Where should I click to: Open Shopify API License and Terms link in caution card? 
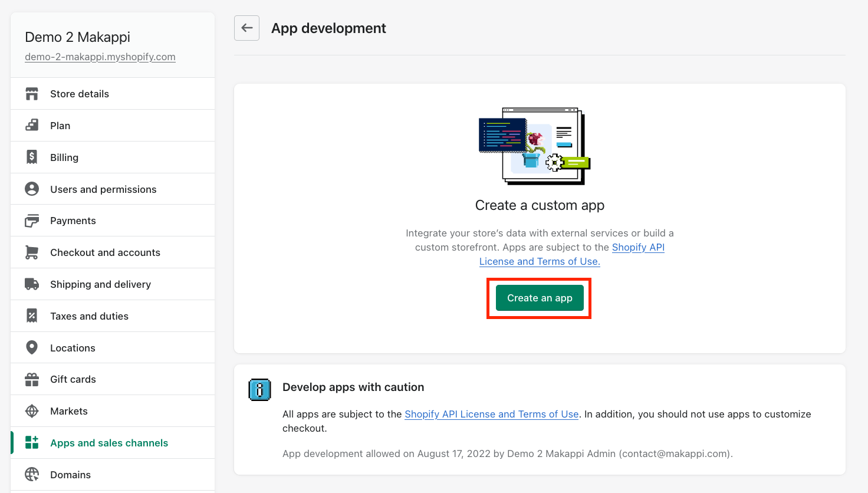tap(492, 414)
